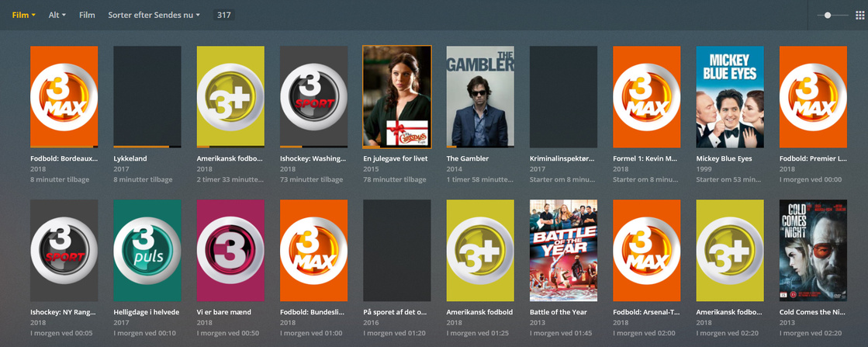Click "1 timer 58 minutte..." text

click(479, 179)
